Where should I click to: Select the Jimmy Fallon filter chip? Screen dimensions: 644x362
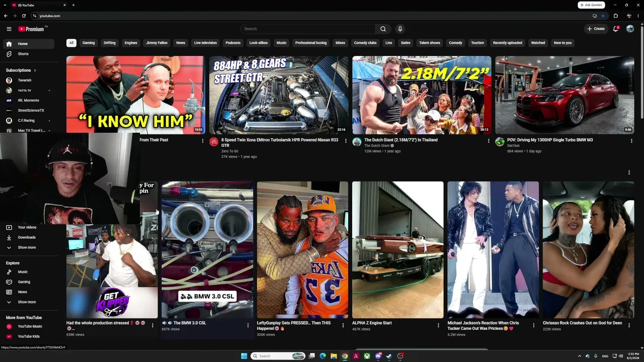click(x=156, y=43)
